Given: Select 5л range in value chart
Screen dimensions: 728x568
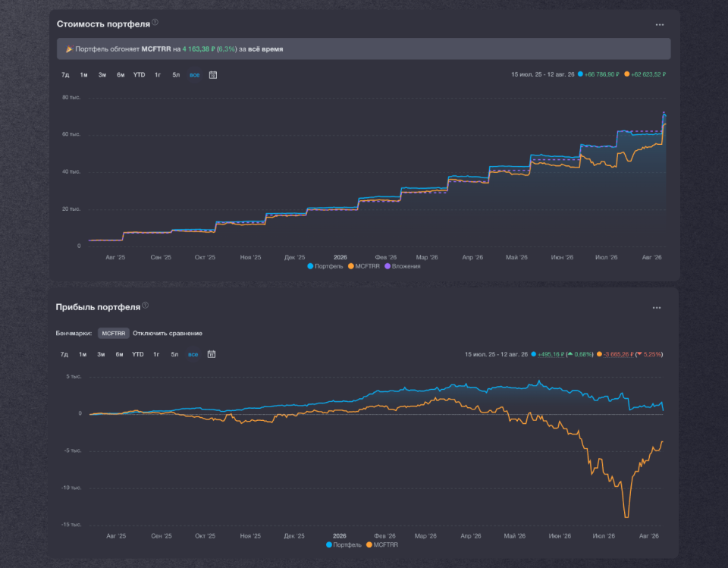Looking at the screenshot, I should pyautogui.click(x=176, y=75).
